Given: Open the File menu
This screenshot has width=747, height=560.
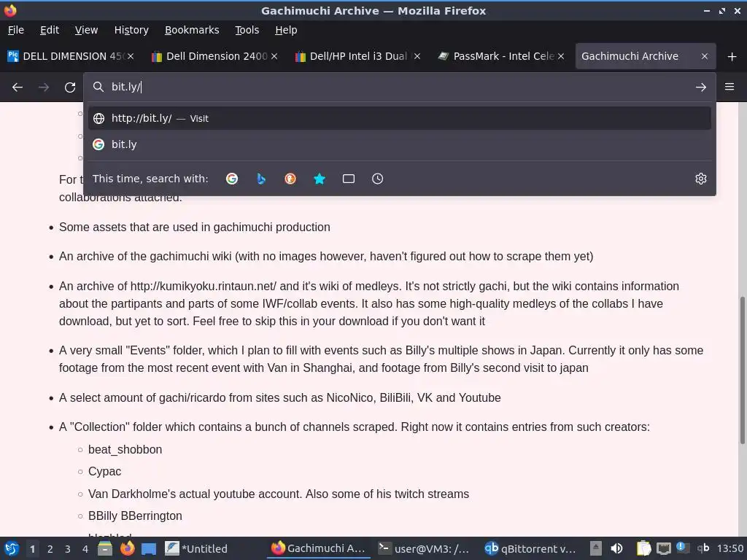Looking at the screenshot, I should 16,30.
